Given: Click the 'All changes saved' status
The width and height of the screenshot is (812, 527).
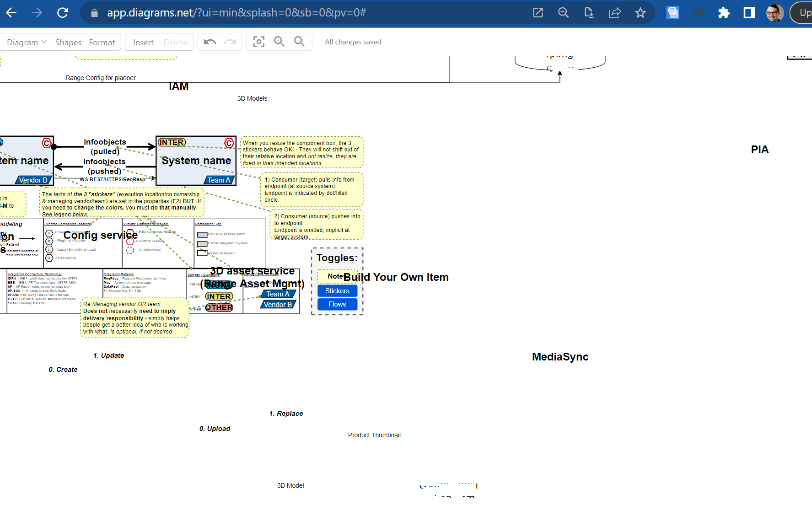Looking at the screenshot, I should 353,42.
